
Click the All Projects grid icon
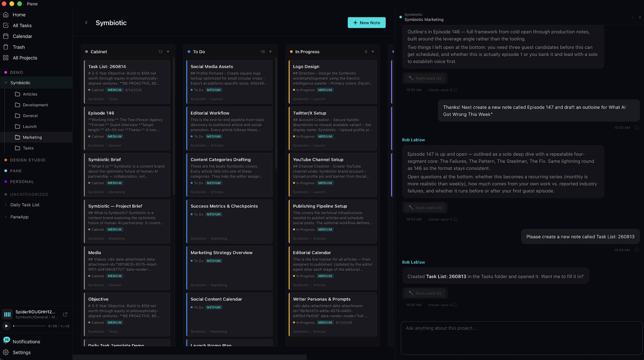(x=6, y=57)
